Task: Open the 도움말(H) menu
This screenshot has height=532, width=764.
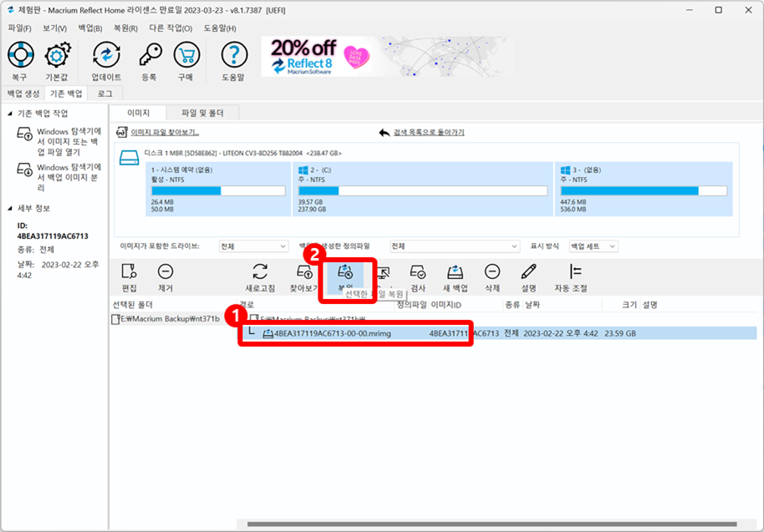Action: pyautogui.click(x=220, y=28)
